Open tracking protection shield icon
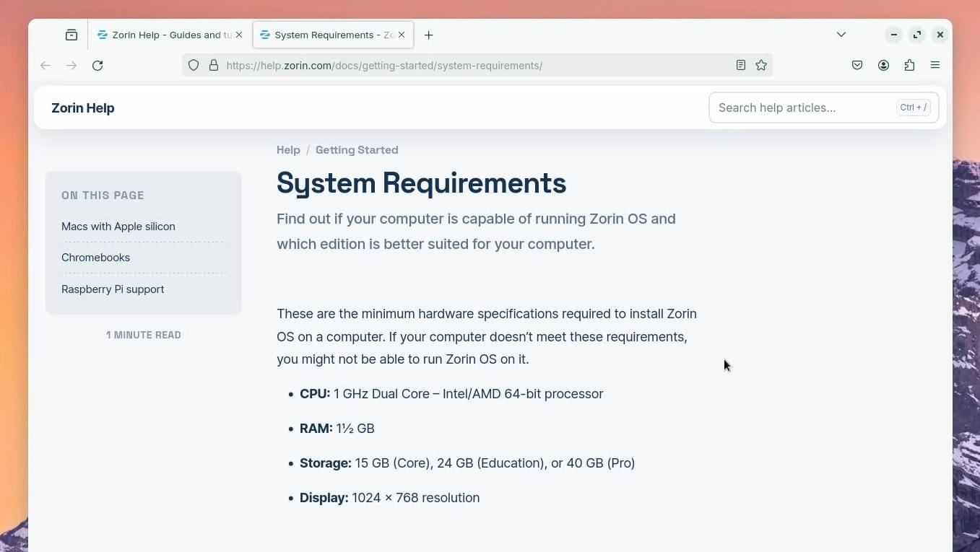This screenshot has width=980, height=552. point(194,65)
